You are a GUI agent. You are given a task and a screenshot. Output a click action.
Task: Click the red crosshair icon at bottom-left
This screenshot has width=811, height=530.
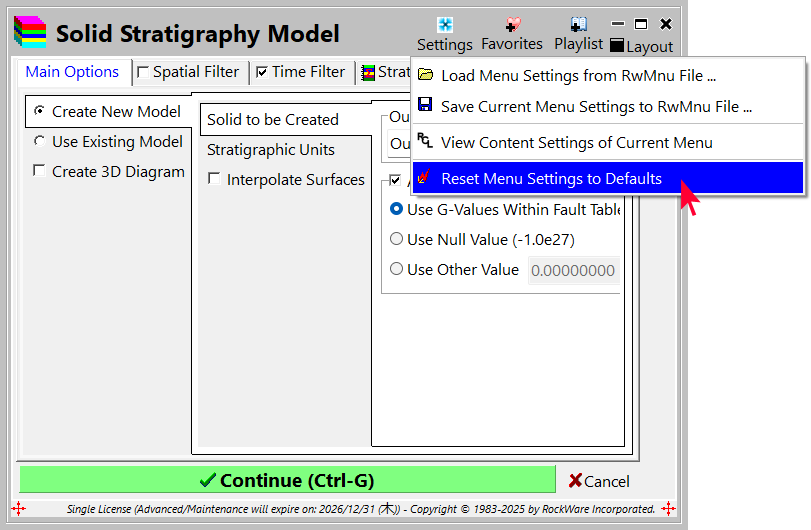click(18, 509)
